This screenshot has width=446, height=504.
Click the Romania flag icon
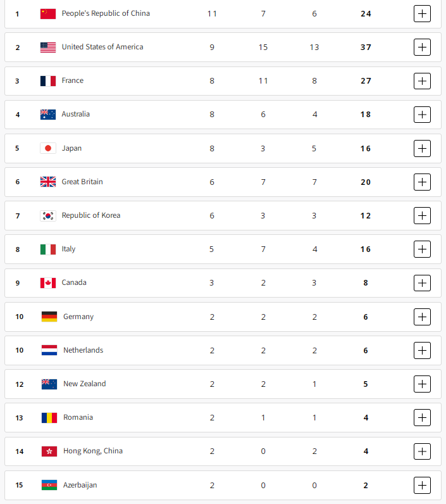[x=49, y=417]
